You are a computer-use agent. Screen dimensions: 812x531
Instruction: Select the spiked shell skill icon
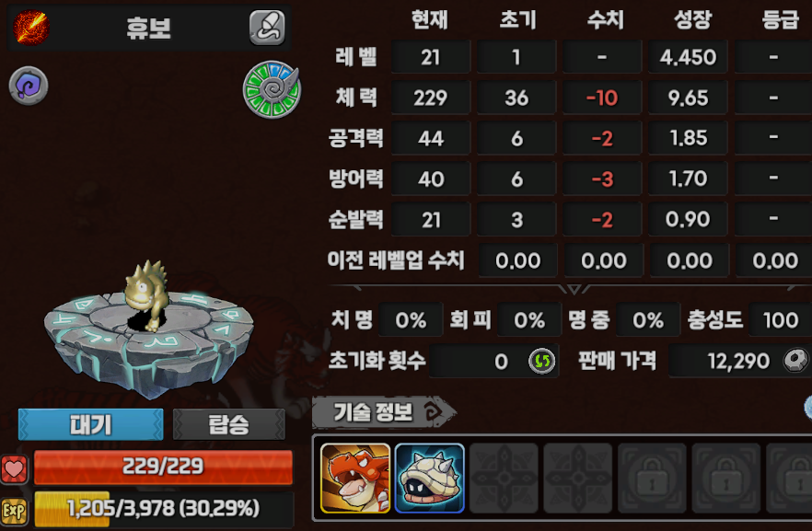(430, 479)
